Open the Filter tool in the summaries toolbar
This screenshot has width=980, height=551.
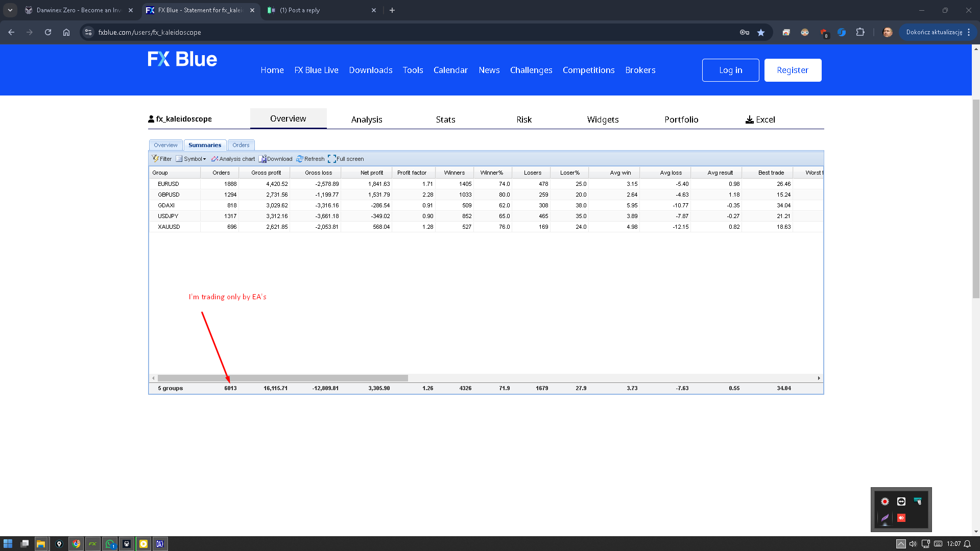[162, 159]
